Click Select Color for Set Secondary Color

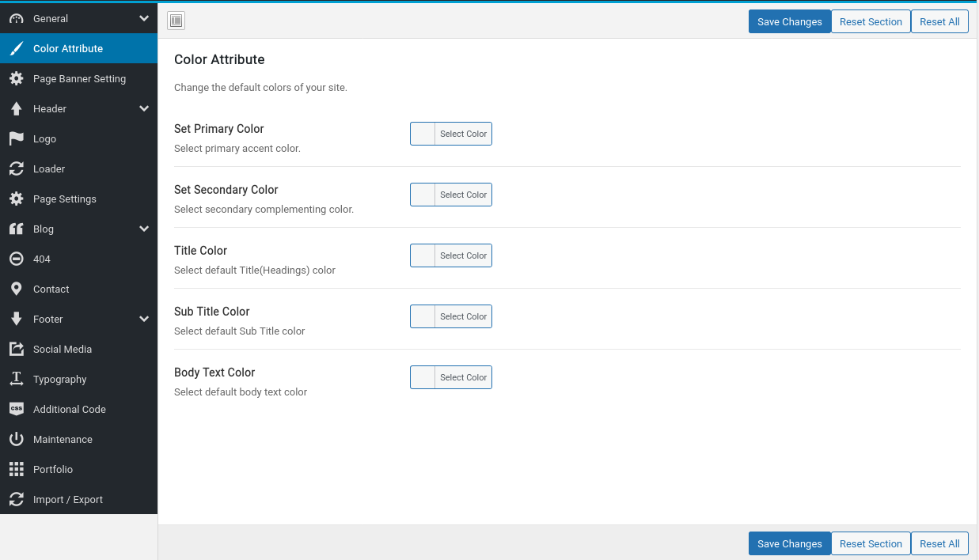[463, 195]
